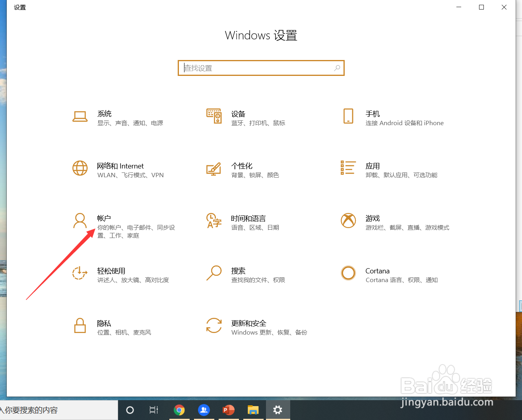Open the 轻松使用 accessibility icon
This screenshot has height=420, width=522.
[80, 273]
